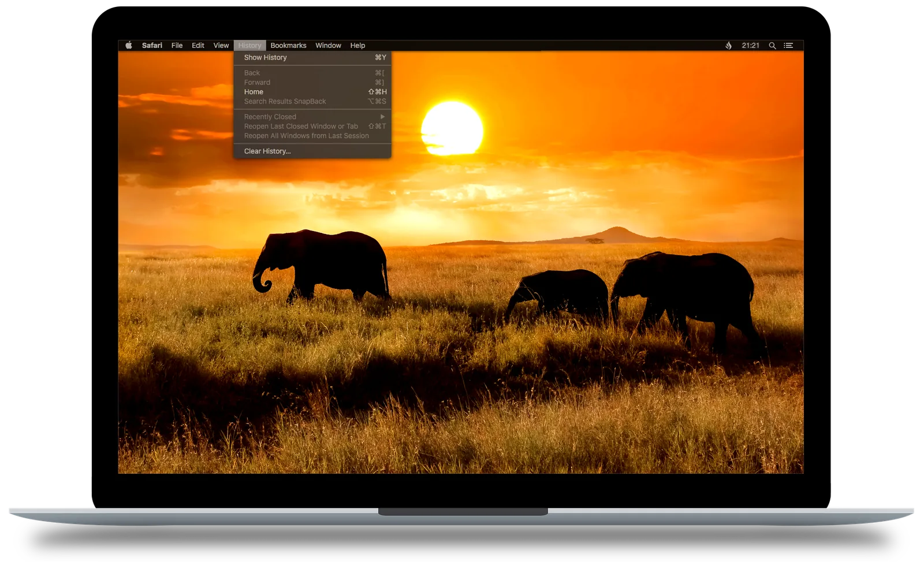Image resolution: width=924 pixels, height=565 pixels.
Task: Choose Clear History… menu item
Action: [312, 151]
